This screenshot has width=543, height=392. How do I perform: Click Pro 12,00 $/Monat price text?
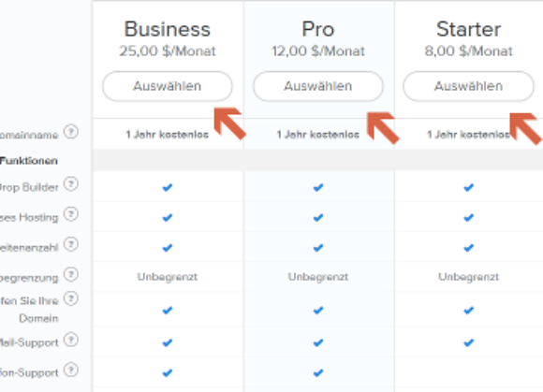(318, 51)
